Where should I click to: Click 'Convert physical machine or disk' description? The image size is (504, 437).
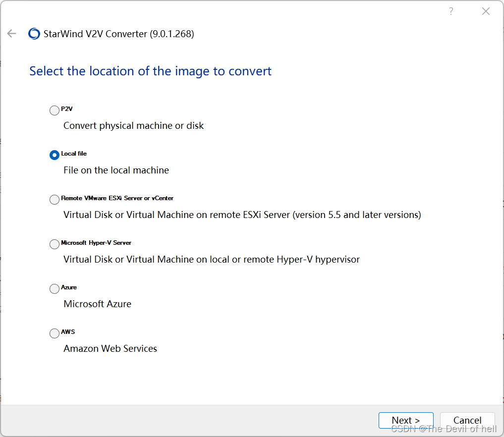pyautogui.click(x=133, y=126)
